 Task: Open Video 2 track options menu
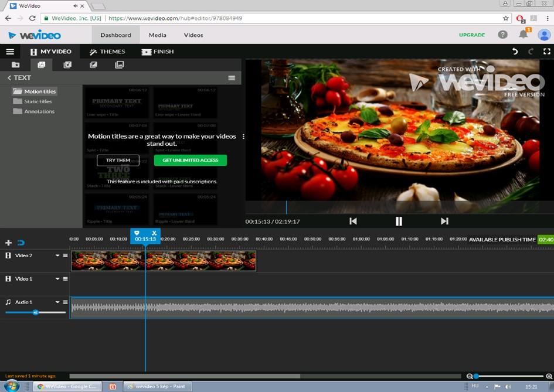tap(65, 255)
